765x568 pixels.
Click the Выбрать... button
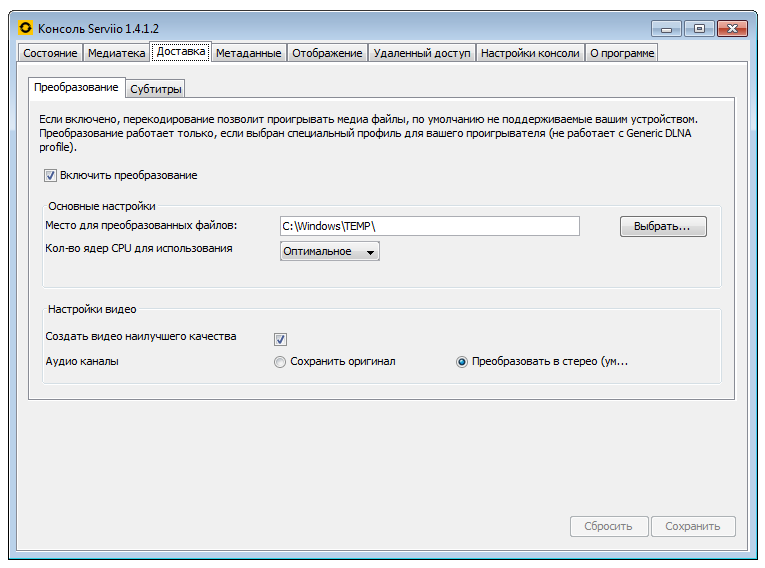click(x=663, y=226)
